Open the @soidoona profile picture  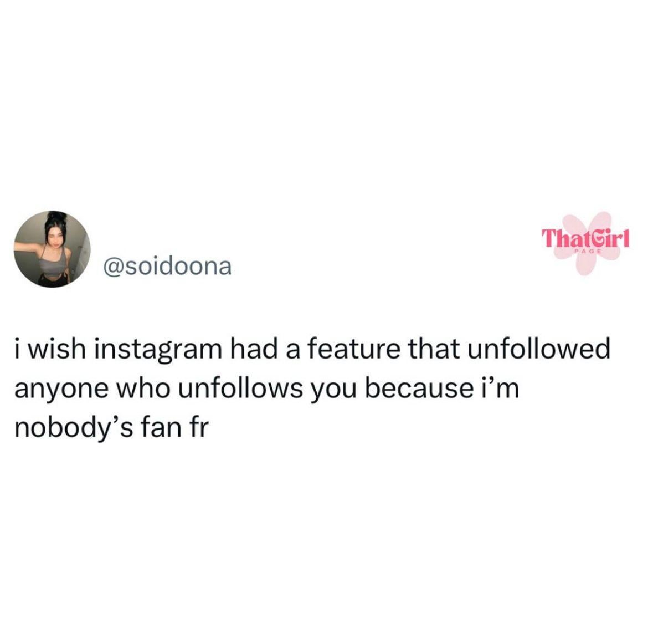coord(52,249)
